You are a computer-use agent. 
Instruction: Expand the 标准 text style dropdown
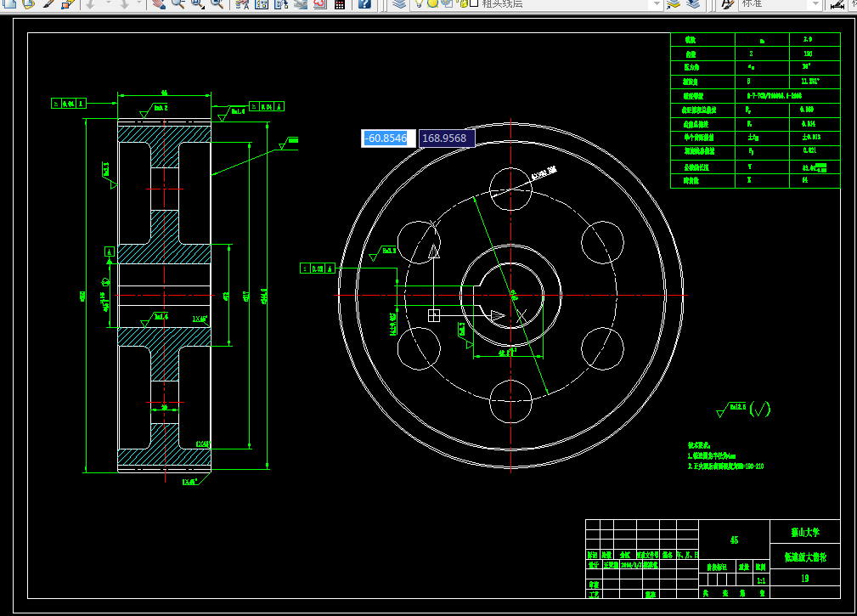click(815, 4)
